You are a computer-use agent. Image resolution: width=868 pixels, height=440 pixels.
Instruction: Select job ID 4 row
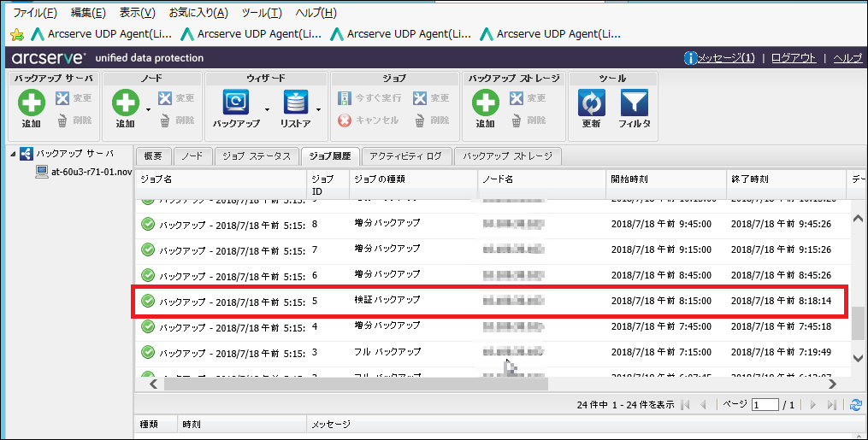(493, 326)
